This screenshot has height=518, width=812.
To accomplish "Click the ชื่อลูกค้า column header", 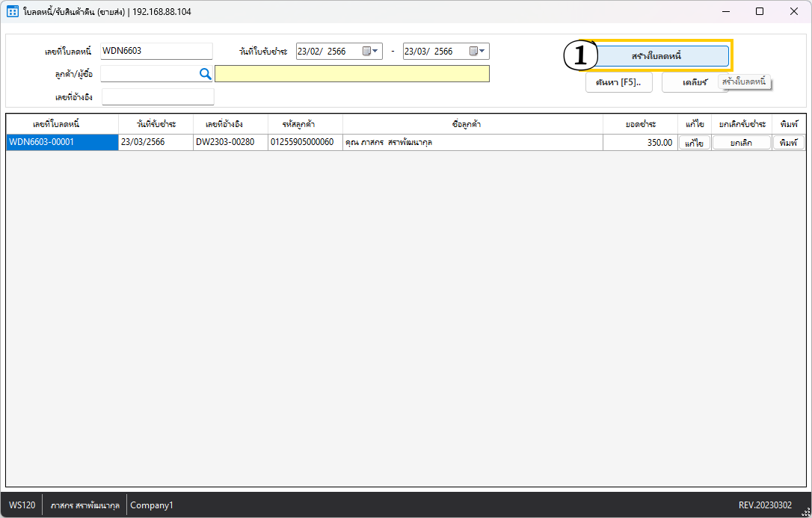I will point(473,124).
